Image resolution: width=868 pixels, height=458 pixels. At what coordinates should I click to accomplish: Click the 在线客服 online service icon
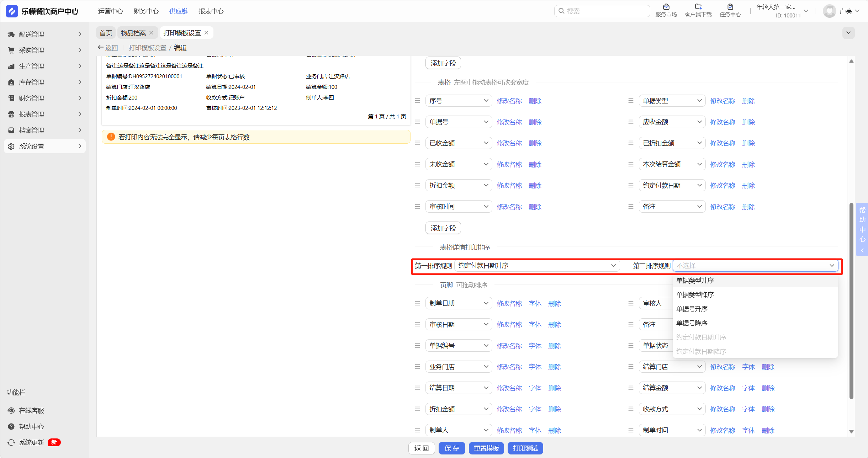[11, 410]
